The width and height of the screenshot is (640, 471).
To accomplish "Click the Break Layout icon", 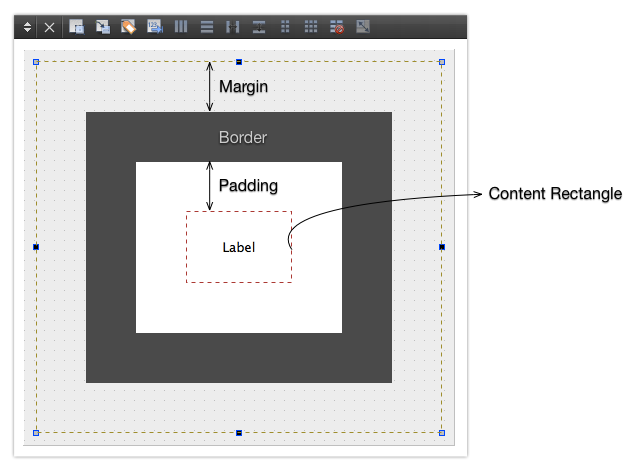I will (x=337, y=27).
